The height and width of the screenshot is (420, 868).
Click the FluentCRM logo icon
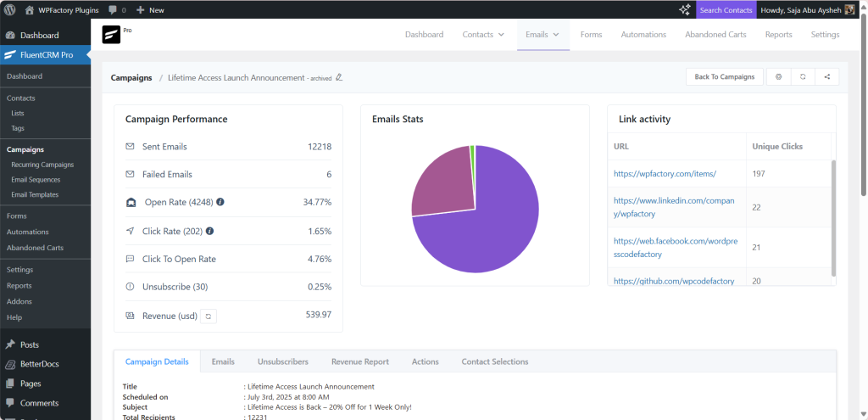111,34
